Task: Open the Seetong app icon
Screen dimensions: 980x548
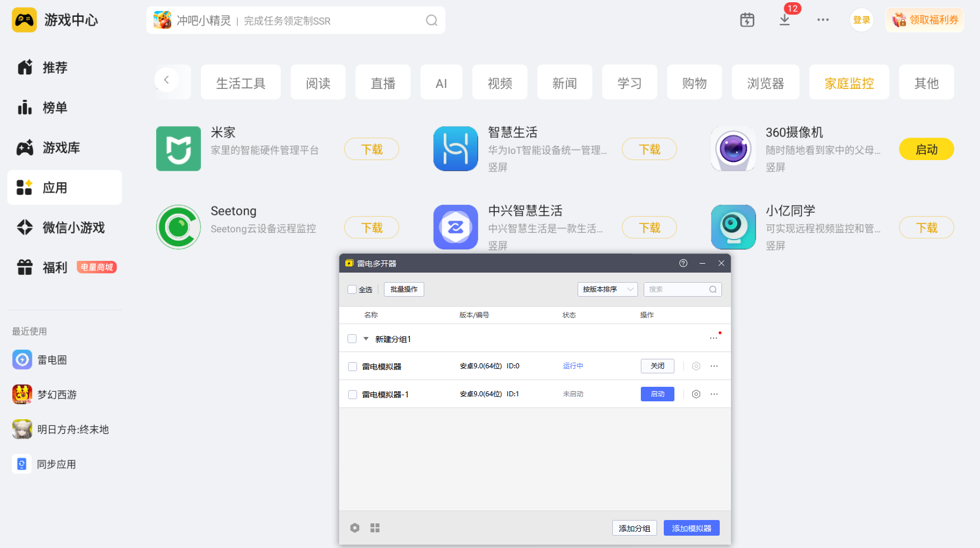Action: pos(179,227)
